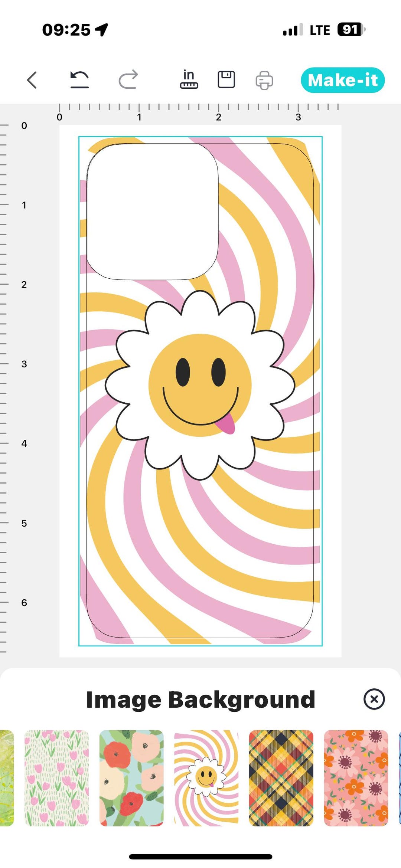Print the design using printer icon
Image resolution: width=401 pixels, height=868 pixels.
264,80
